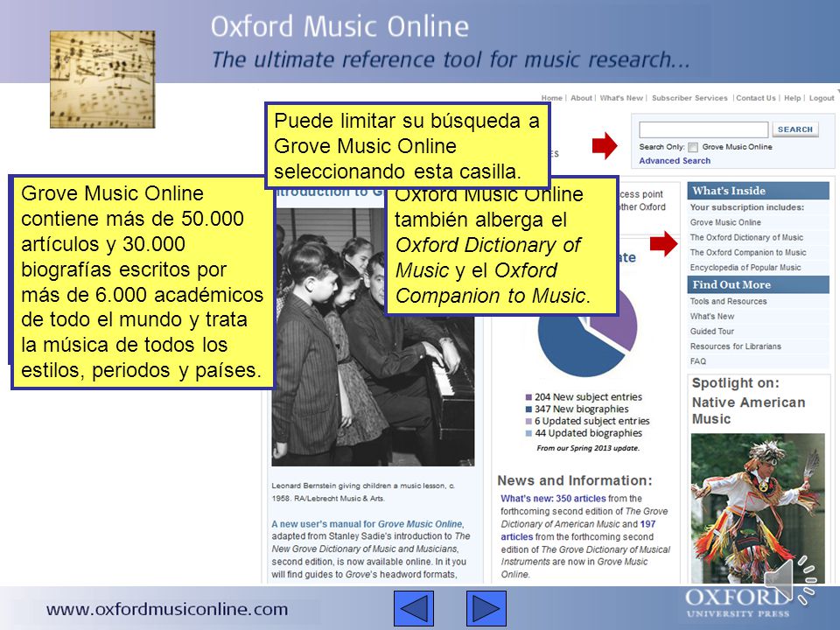
Task: Open the FAQ link
Action: tap(698, 361)
